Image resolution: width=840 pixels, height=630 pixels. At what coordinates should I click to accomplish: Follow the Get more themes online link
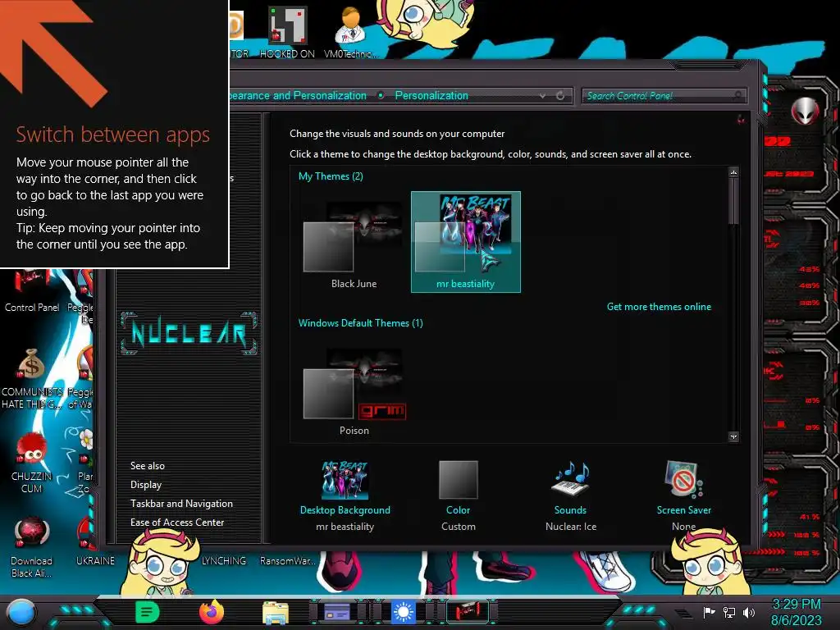(x=659, y=307)
